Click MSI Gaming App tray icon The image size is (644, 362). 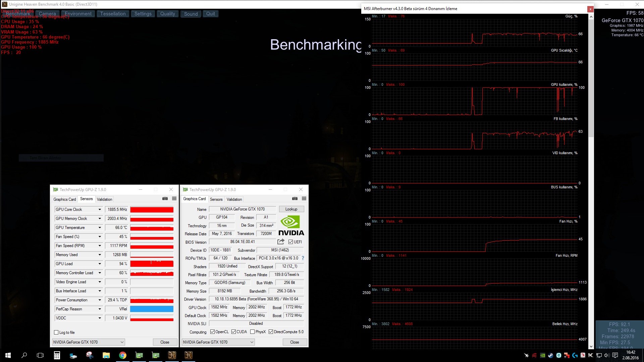[x=535, y=355]
